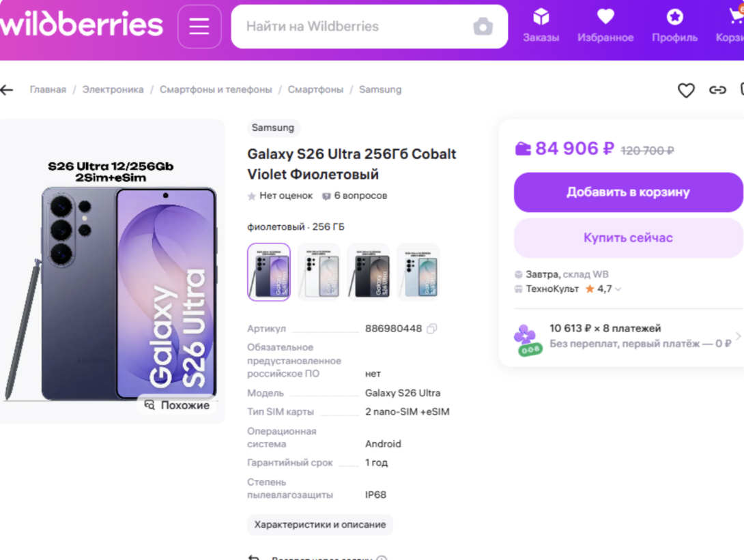Select the black color variant thumbnail
Screen dimensions: 744x560
tap(369, 271)
